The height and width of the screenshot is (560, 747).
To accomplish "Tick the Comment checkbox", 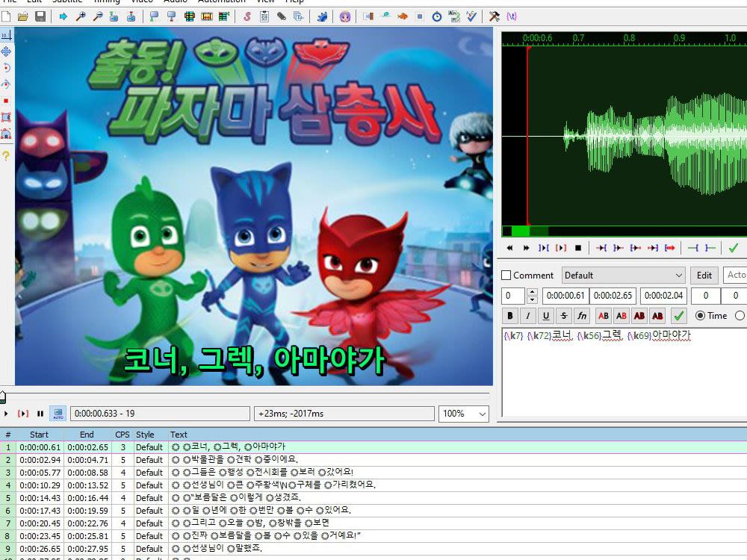I will click(x=506, y=276).
